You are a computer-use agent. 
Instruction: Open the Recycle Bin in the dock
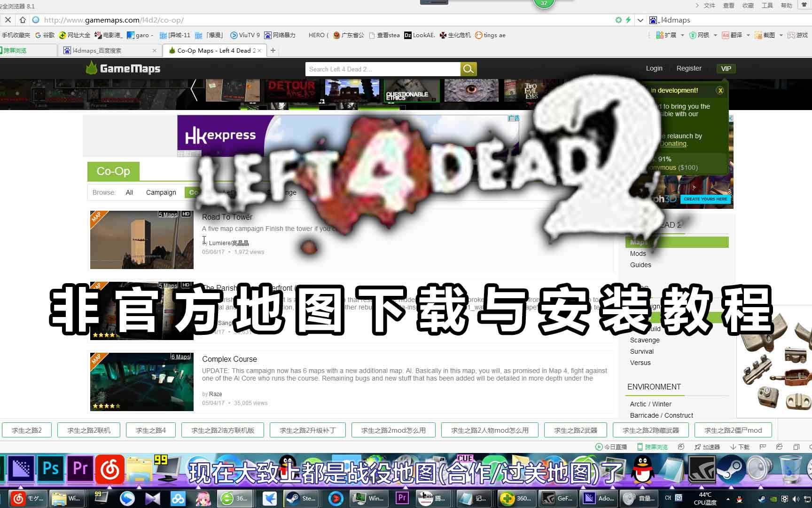click(x=791, y=470)
